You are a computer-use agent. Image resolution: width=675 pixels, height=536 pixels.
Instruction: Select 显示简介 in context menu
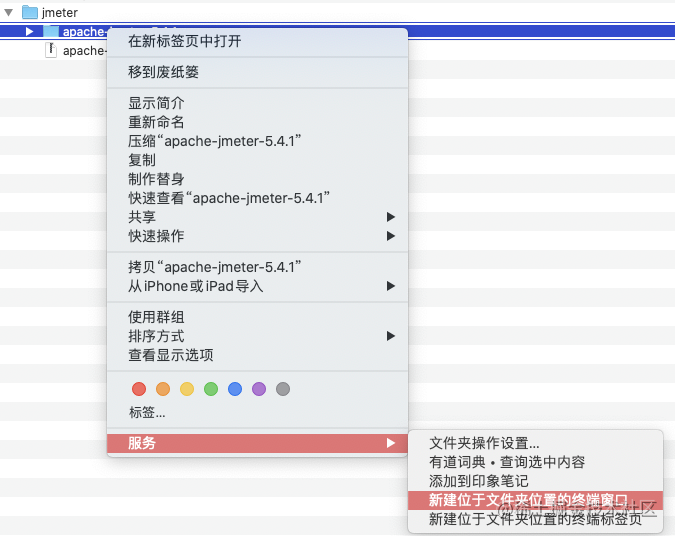pyautogui.click(x=257, y=103)
